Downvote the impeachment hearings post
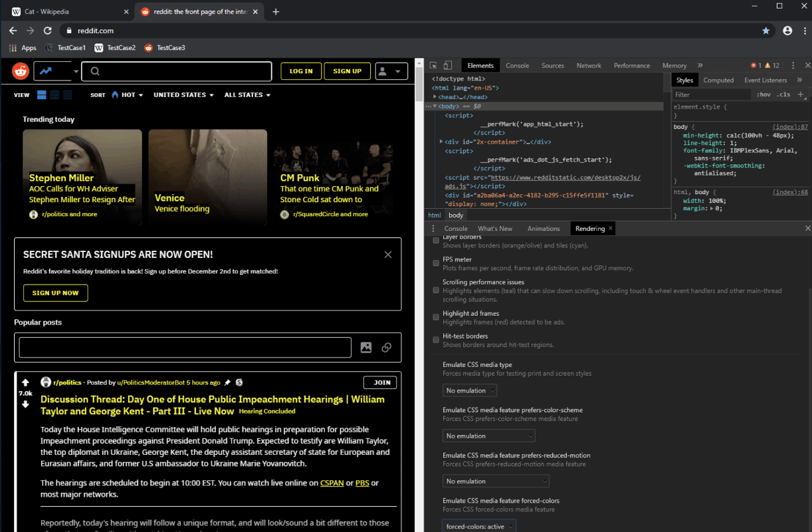812x532 pixels. point(25,404)
